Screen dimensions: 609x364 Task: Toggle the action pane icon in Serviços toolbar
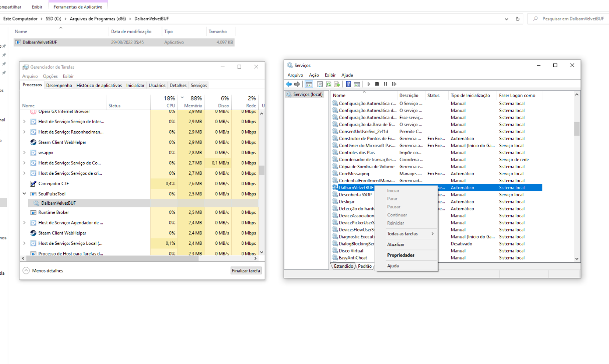pyautogui.click(x=357, y=84)
